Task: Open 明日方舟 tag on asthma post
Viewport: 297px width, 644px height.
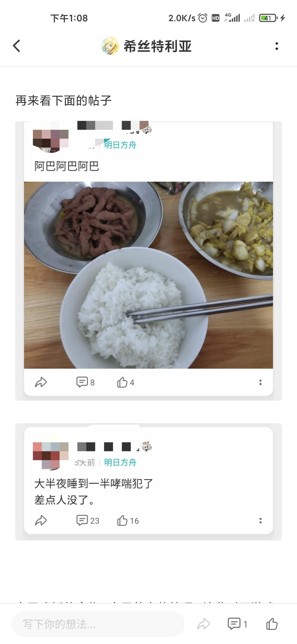Action: point(120,462)
